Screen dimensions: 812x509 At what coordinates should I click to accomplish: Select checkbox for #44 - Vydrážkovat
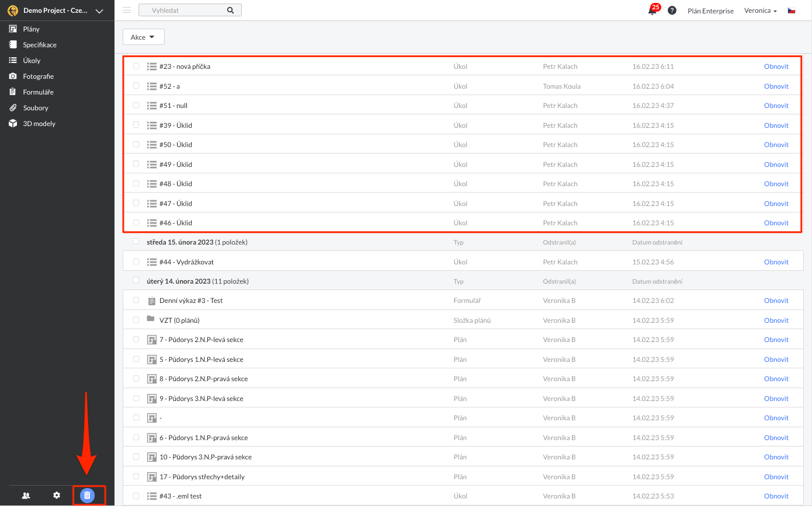(136, 262)
